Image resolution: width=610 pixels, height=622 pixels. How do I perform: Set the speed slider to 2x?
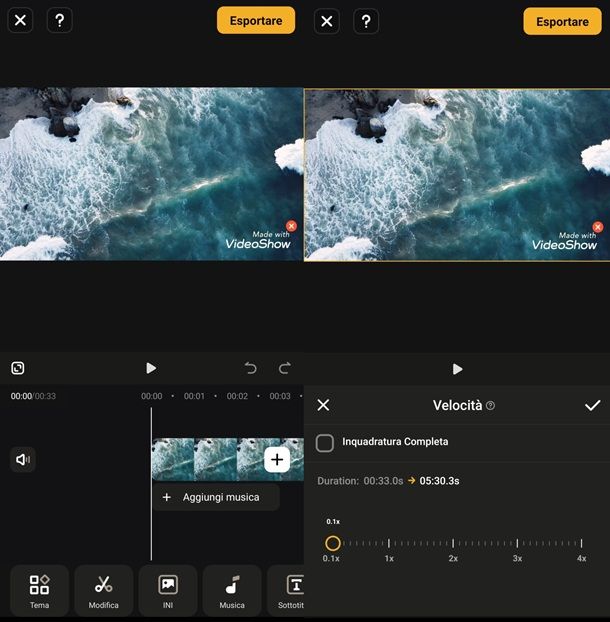click(x=453, y=543)
